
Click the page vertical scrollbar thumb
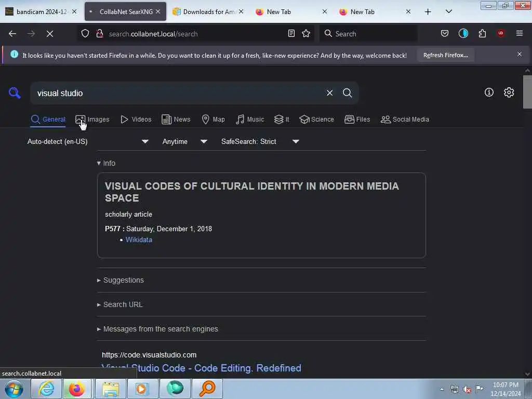coord(527,91)
